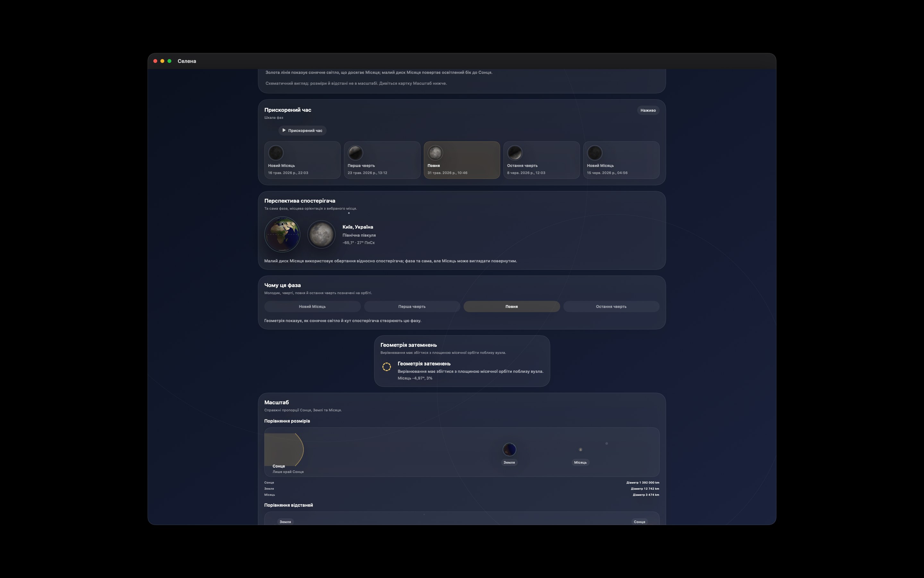Click new moon icon in 16 трав. card

[276, 153]
